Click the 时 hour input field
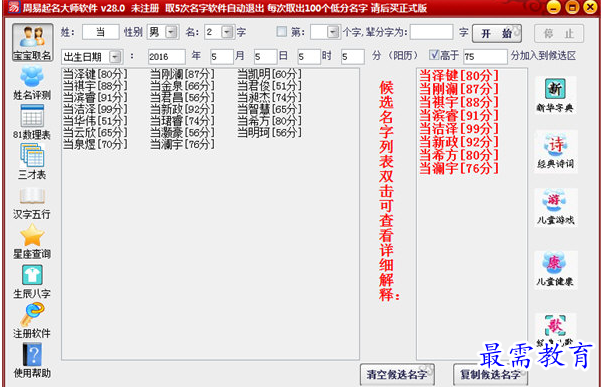Viewport: 601px width, 387px height. 309,57
